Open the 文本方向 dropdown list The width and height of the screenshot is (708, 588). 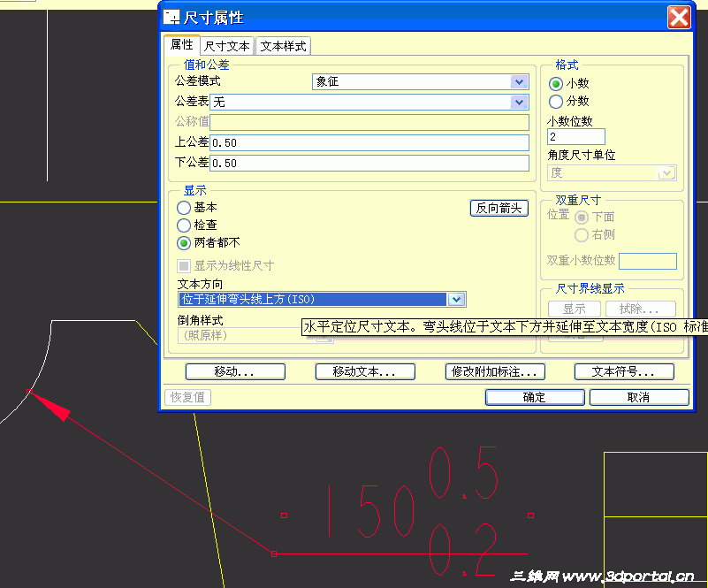[456, 300]
